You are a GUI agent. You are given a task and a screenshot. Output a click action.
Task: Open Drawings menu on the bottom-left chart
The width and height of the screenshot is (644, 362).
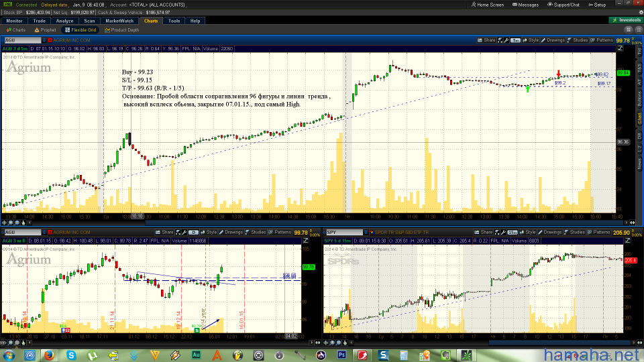click(231, 233)
